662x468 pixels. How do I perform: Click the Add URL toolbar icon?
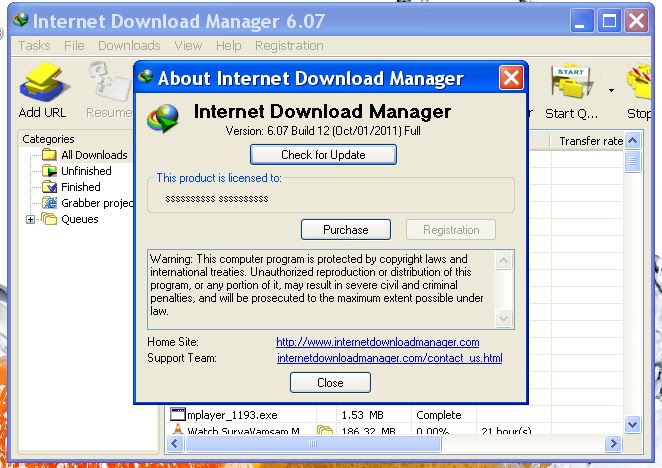click(x=44, y=83)
